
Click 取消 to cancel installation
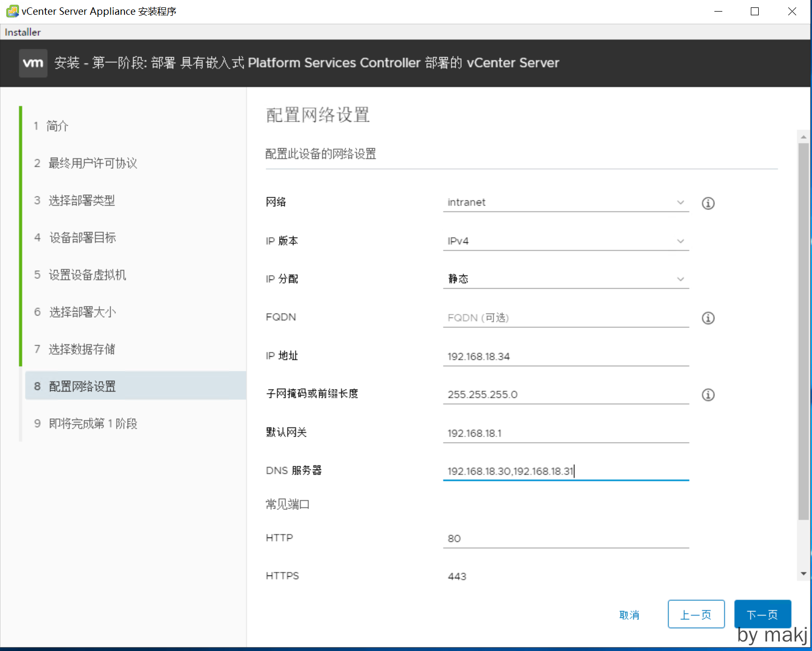[629, 615]
